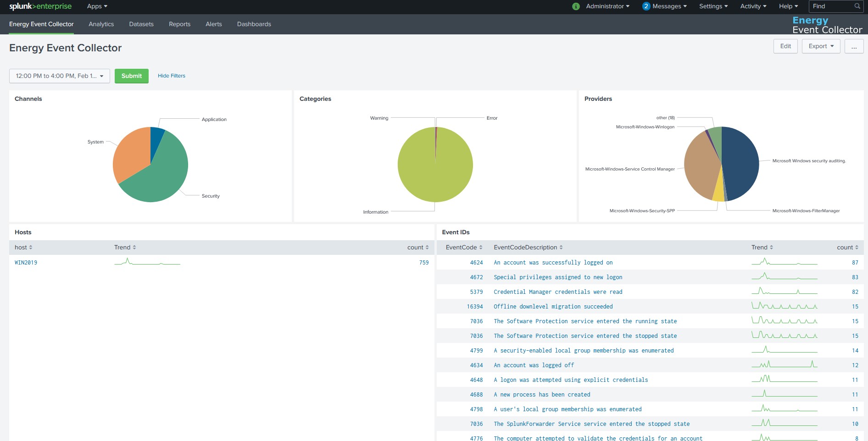Sort by EventCodeDescription column header
The height and width of the screenshot is (441, 868).
point(528,248)
